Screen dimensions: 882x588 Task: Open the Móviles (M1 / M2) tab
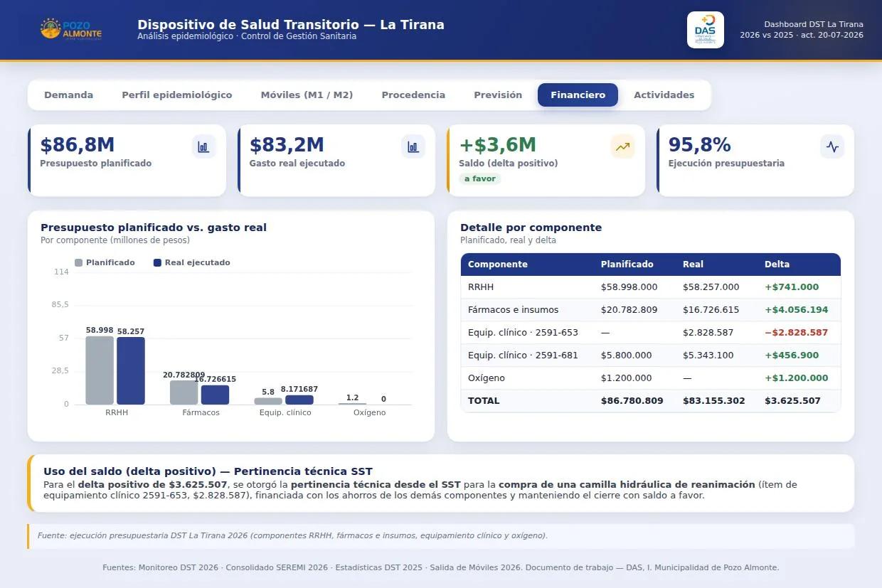(x=307, y=95)
